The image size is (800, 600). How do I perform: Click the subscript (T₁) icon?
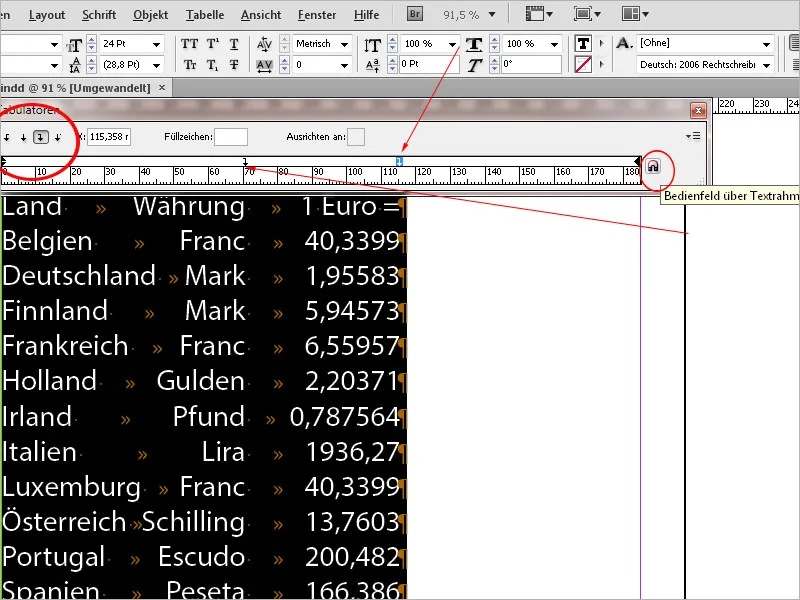(211, 66)
